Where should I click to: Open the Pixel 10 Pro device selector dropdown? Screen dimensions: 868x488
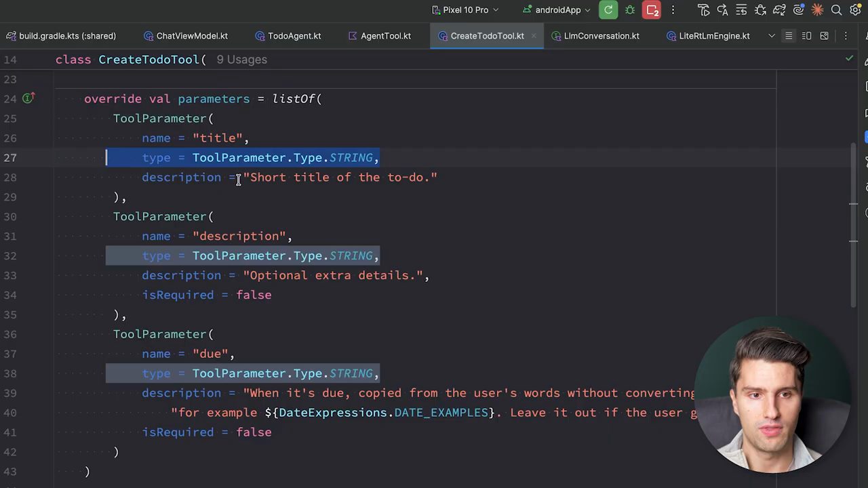465,10
